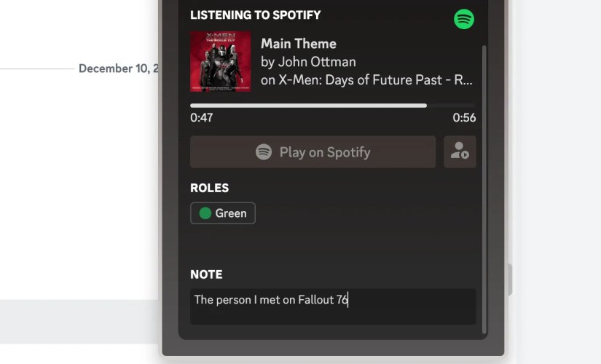Image resolution: width=601 pixels, height=364 pixels.
Task: Click the Play on Spotify button
Action: (313, 151)
